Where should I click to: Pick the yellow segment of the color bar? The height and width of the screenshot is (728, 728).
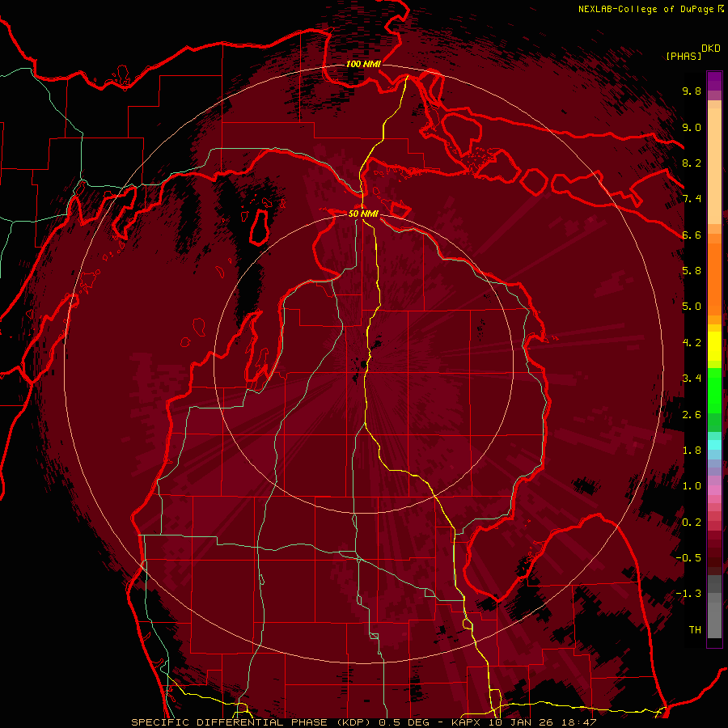[x=714, y=346]
